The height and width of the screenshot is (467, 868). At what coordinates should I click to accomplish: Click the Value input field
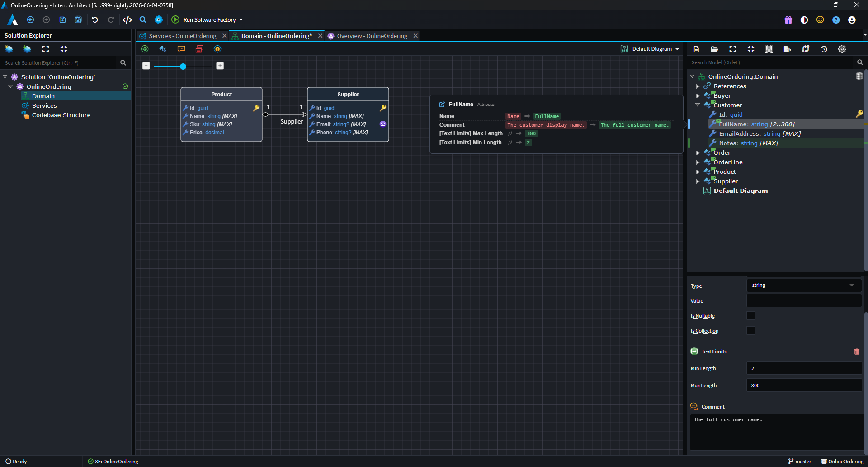[804, 300]
